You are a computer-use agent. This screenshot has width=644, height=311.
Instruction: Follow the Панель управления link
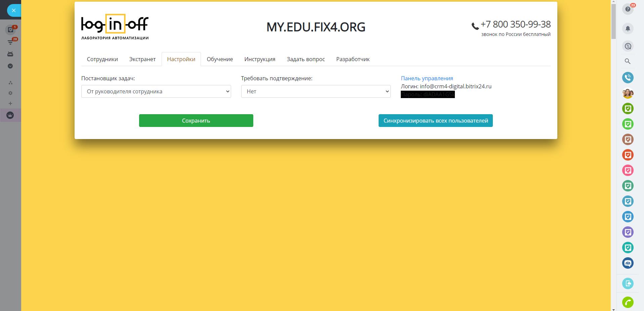pyautogui.click(x=427, y=78)
